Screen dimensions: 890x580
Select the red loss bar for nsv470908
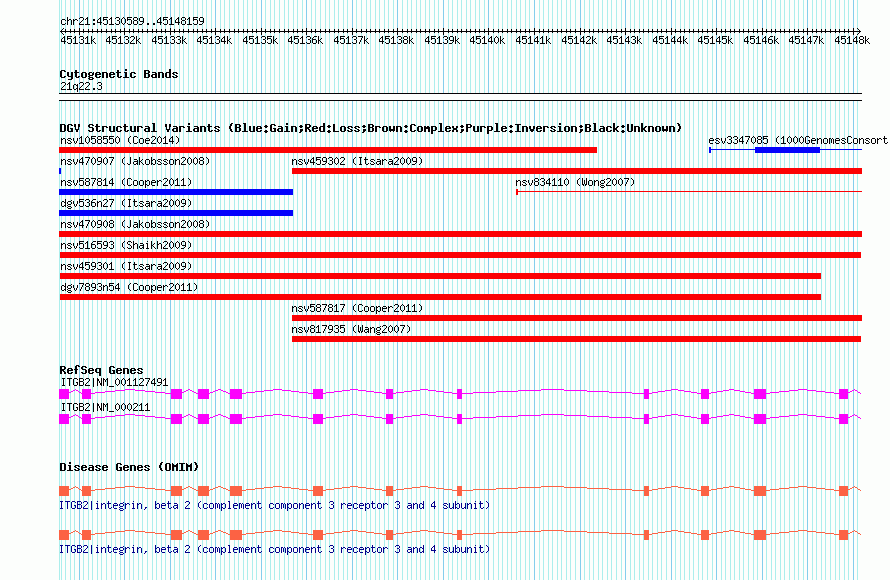pyautogui.click(x=460, y=234)
